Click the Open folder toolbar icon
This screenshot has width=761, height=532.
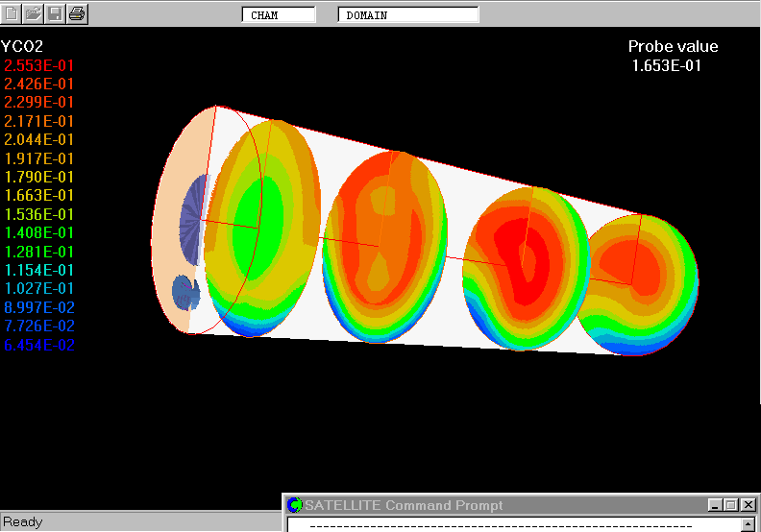coord(33,13)
